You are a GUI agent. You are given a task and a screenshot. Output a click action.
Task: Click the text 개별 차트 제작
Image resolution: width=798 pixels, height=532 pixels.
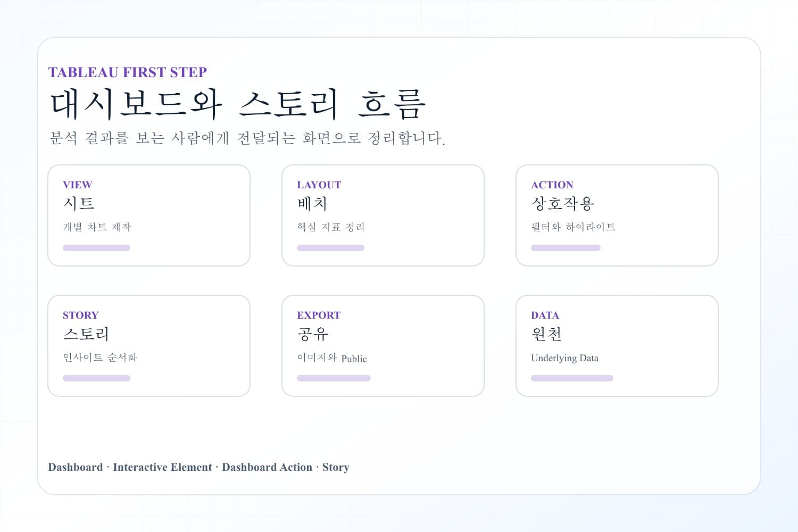coord(97,227)
